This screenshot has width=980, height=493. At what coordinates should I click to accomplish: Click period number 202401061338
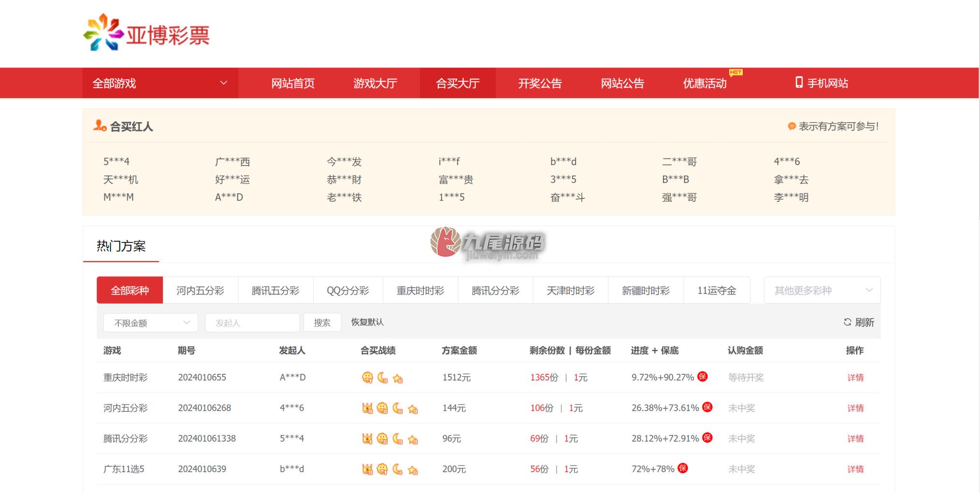pos(207,438)
